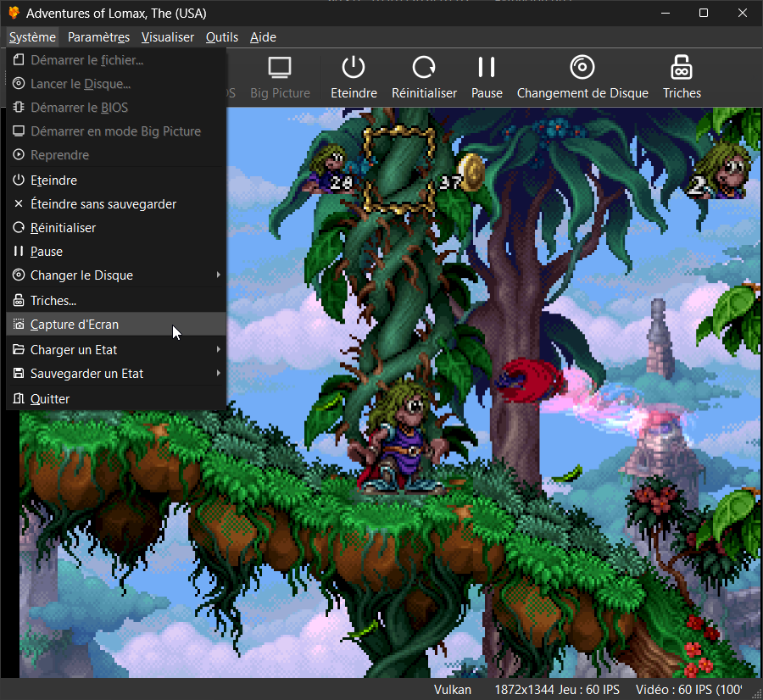Click the X icon beside Éteindre sans sauvegarder

19,204
